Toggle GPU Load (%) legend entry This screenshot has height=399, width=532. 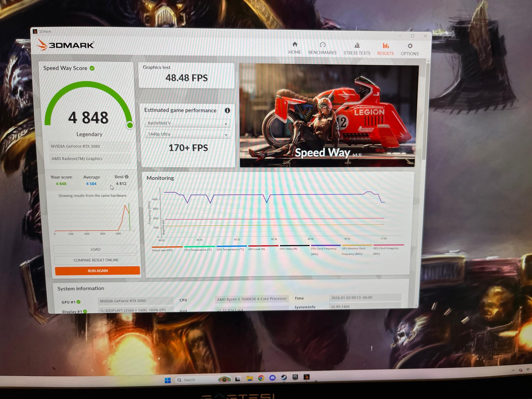263,248
